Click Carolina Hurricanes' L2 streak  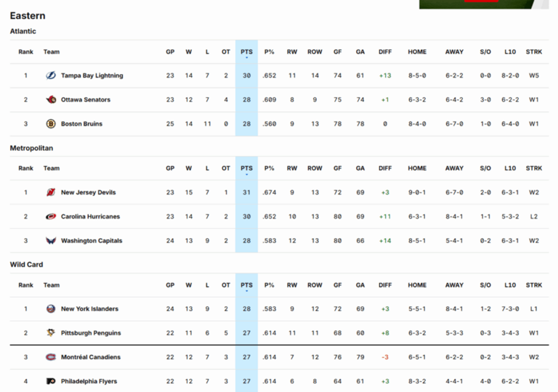534,216
